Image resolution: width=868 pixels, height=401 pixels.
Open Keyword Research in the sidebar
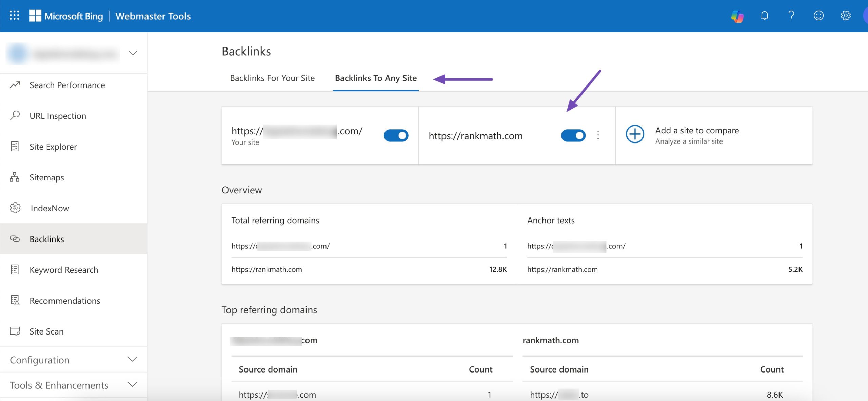point(74,270)
